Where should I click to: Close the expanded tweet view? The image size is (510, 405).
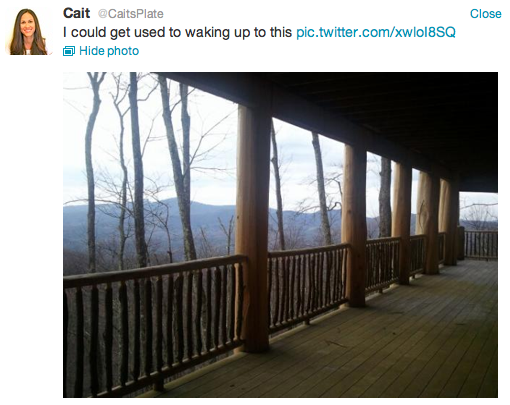point(485,14)
